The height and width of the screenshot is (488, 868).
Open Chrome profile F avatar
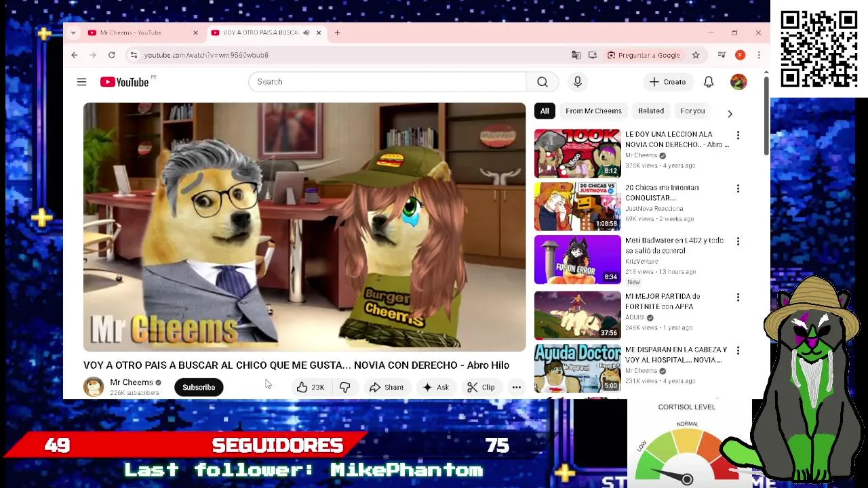click(741, 55)
